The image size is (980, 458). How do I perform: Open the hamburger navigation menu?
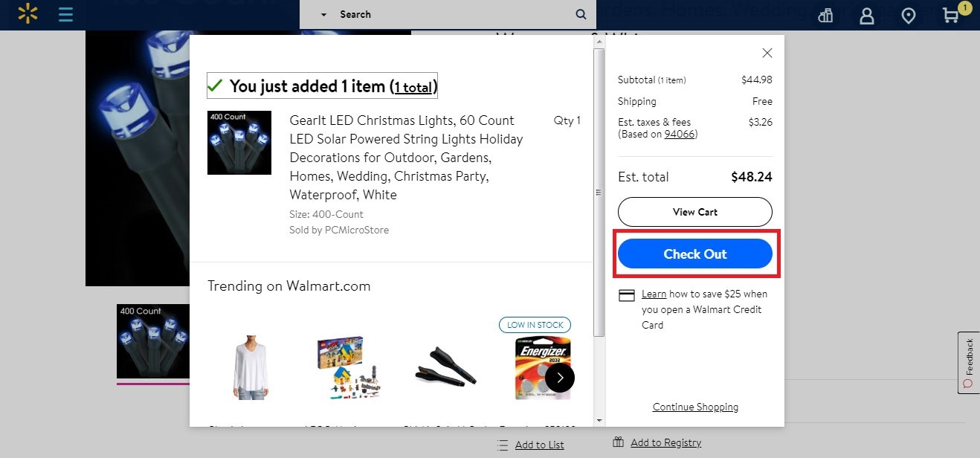coord(65,14)
